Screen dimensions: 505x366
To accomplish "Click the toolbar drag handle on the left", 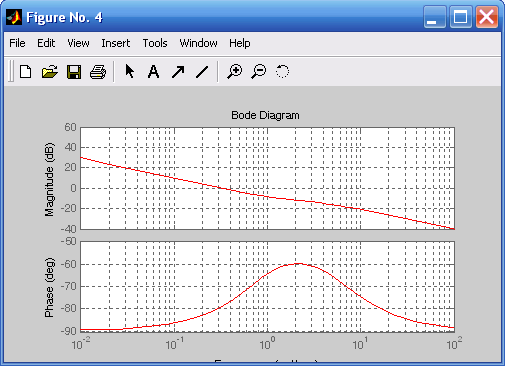I will click(x=11, y=72).
